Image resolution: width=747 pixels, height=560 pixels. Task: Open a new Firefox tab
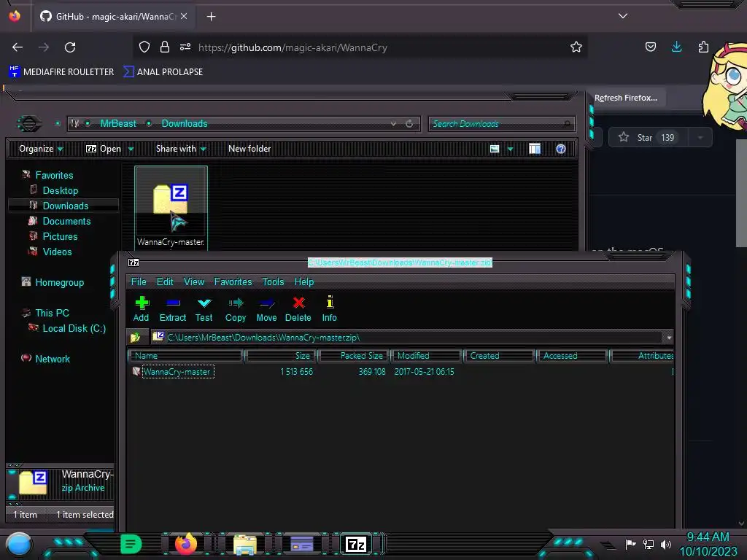coord(211,17)
